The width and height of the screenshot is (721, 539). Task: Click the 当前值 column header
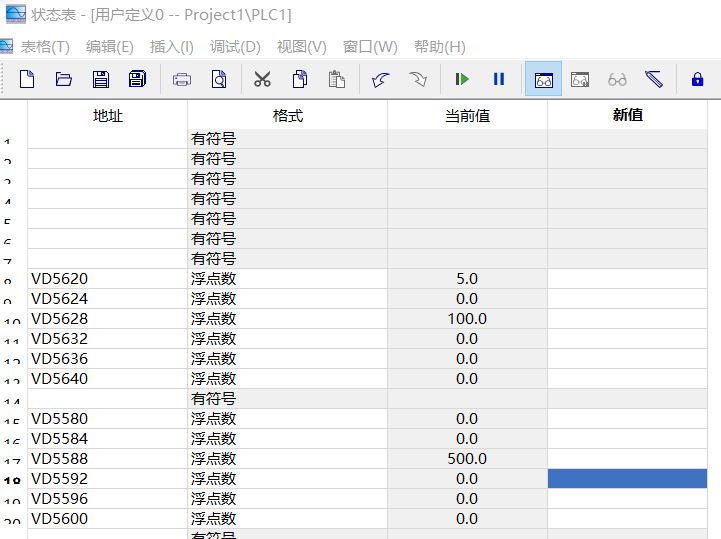point(467,115)
